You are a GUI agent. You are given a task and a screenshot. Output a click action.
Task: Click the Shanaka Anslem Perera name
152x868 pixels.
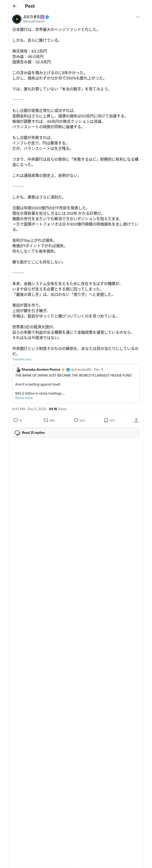pos(41,370)
